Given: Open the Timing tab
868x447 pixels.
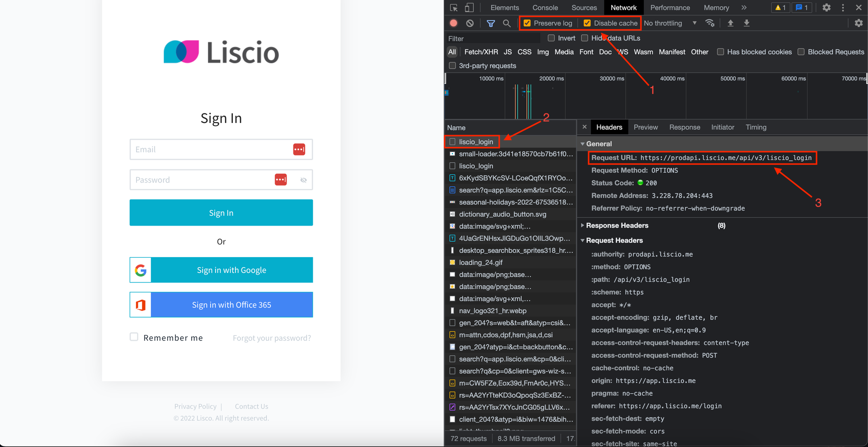Looking at the screenshot, I should 756,127.
